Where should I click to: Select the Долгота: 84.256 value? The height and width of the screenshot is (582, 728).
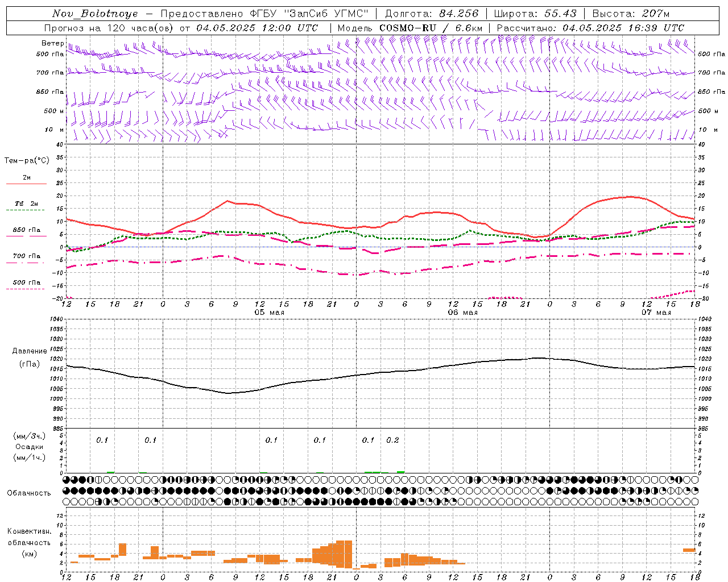click(432, 14)
